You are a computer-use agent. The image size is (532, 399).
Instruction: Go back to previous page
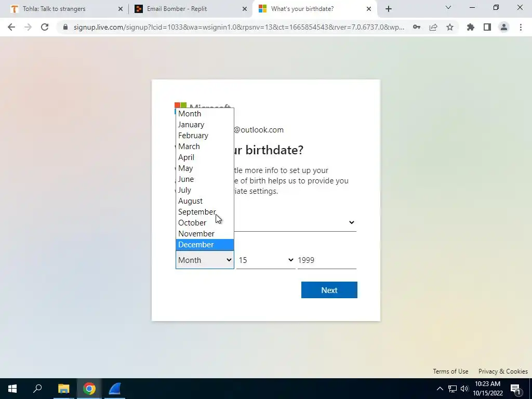click(11, 27)
